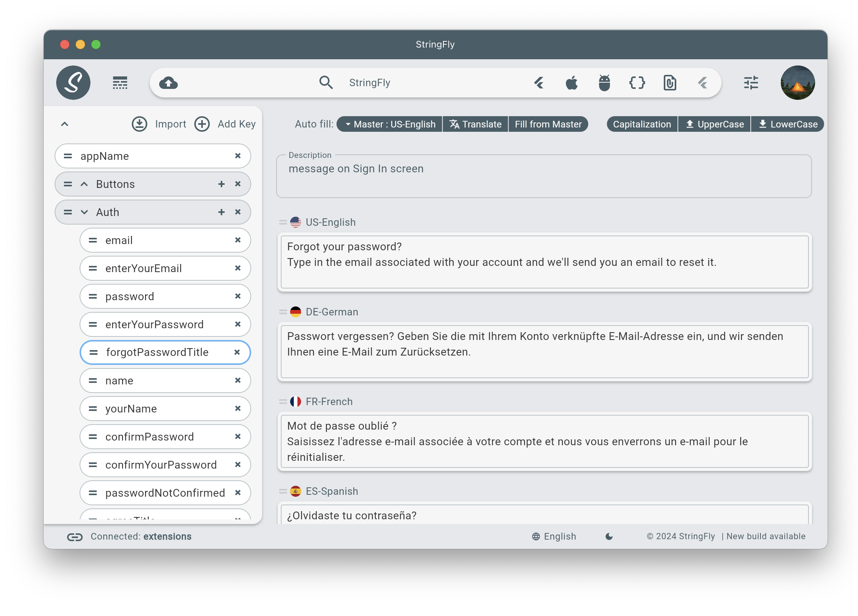
Task: Select the confirmPassword key
Action: [165, 437]
